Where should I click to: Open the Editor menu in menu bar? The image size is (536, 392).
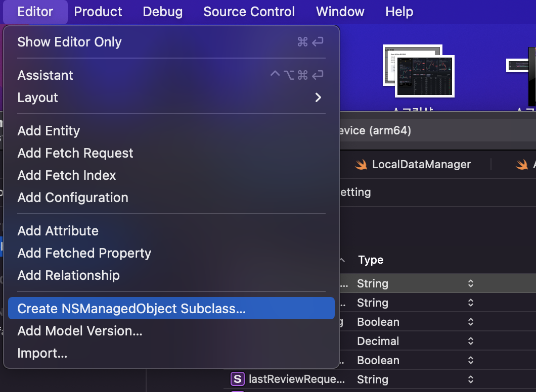pos(35,12)
